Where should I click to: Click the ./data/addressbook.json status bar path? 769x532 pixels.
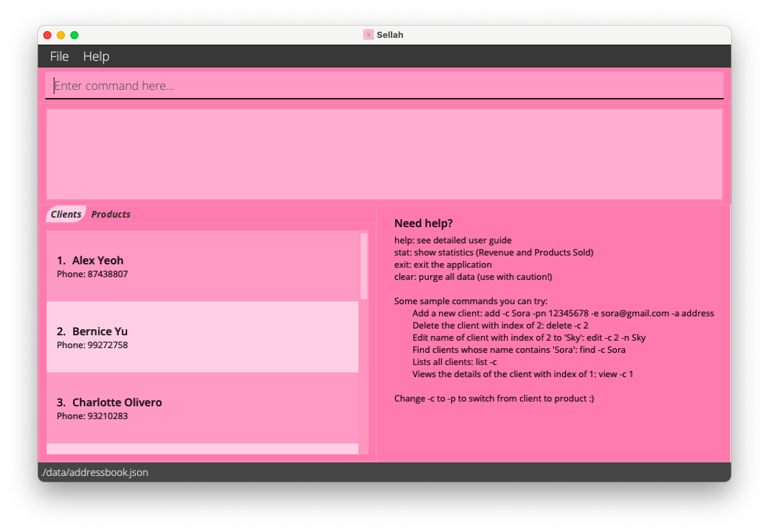[95, 473]
